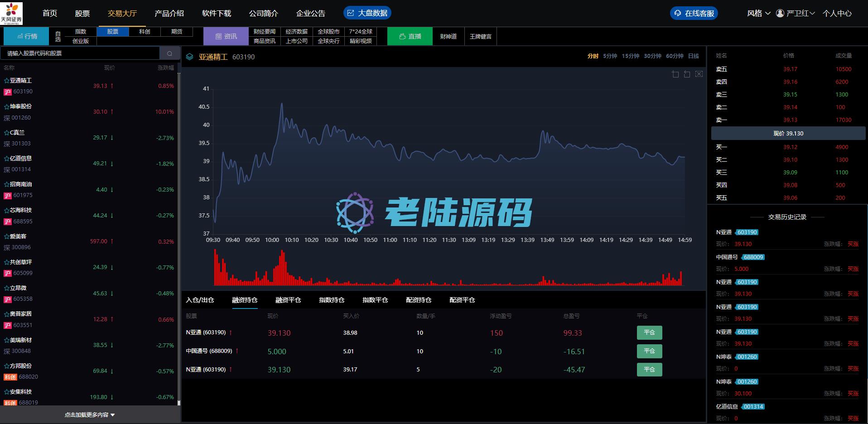Click the headset icon in 在线客服
Viewport: 868px width, 424px height.
(x=678, y=13)
